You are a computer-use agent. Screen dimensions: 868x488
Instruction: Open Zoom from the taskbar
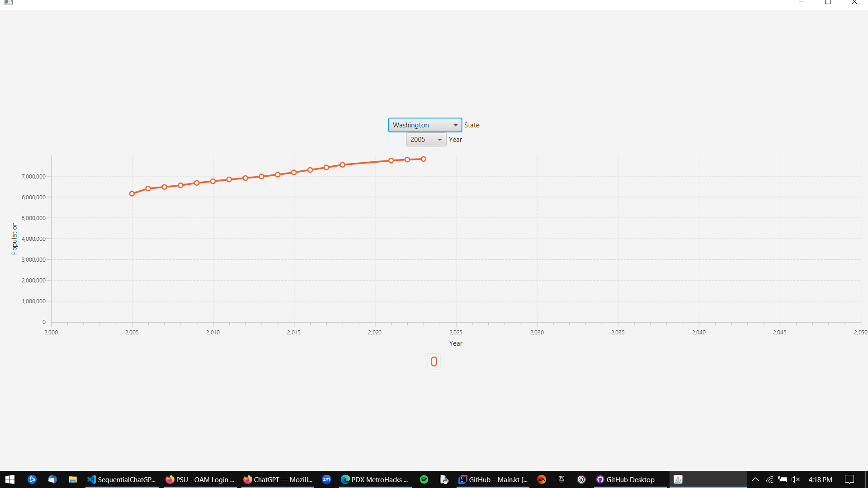[x=326, y=479]
